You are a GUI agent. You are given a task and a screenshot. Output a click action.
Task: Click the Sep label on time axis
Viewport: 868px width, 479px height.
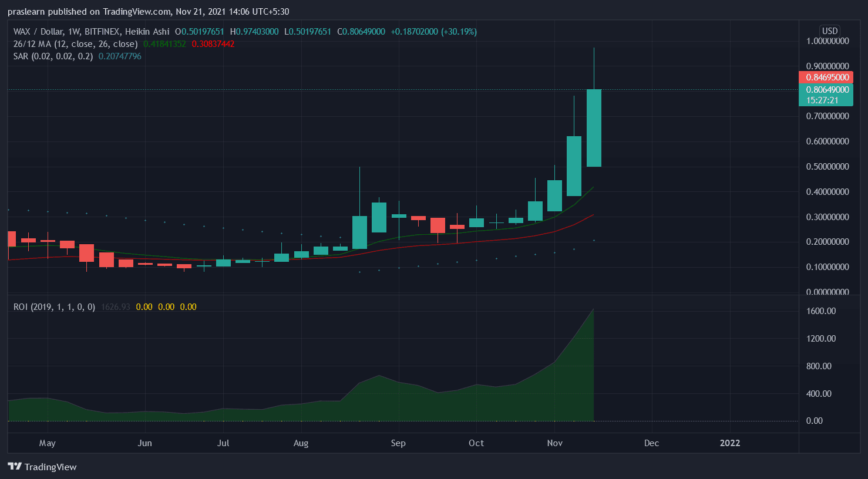[x=398, y=443]
